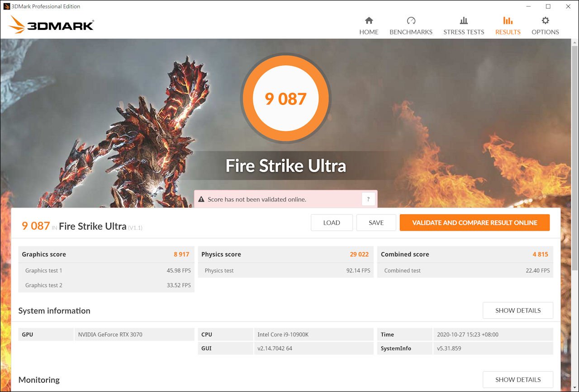Click the LOAD button
579x392 pixels.
tap(332, 222)
